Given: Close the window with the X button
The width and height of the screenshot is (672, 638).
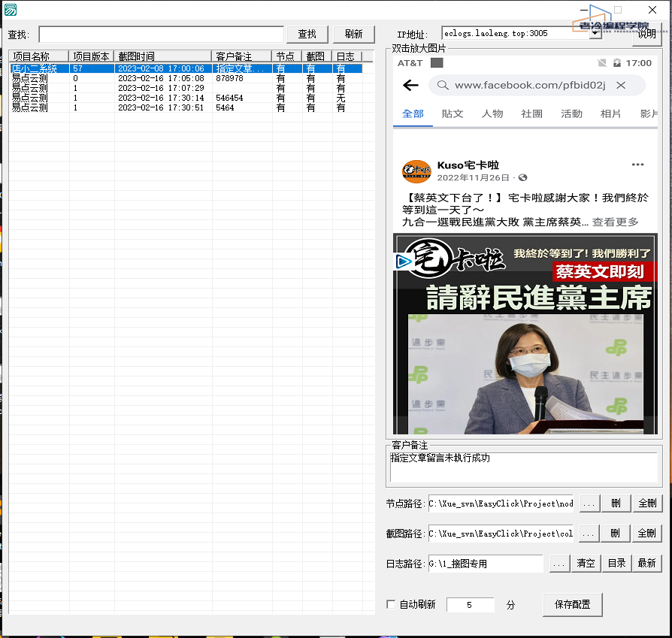Looking at the screenshot, I should pos(652,10).
